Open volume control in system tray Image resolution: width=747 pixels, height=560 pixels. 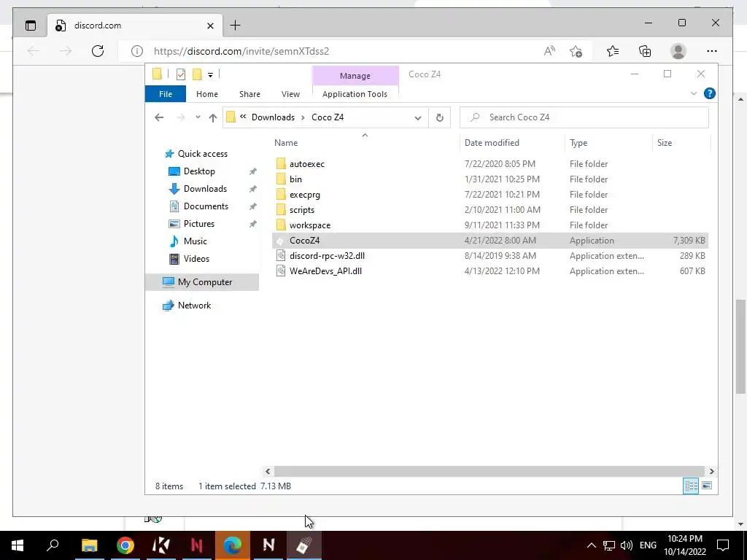tap(627, 545)
